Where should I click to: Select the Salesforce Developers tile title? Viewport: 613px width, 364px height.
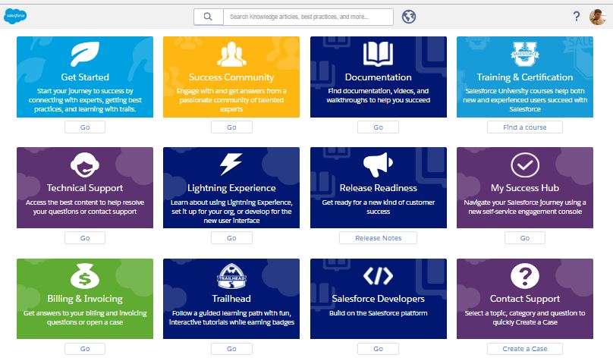click(x=378, y=298)
